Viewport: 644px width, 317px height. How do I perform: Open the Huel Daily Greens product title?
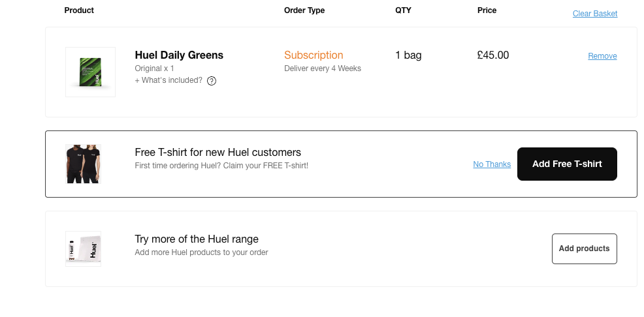tap(179, 55)
